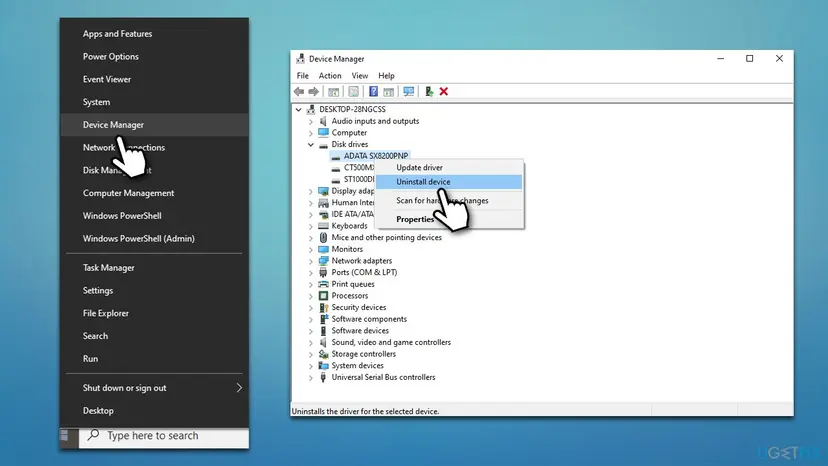The width and height of the screenshot is (828, 466).
Task: Open File Explorer from Win+X menu
Action: click(x=154, y=313)
